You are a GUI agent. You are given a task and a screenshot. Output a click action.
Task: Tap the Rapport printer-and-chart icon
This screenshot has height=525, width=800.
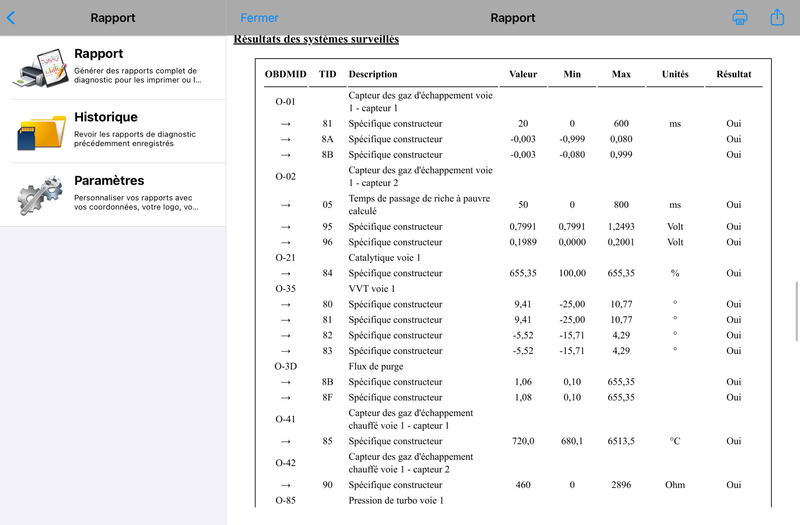point(40,68)
